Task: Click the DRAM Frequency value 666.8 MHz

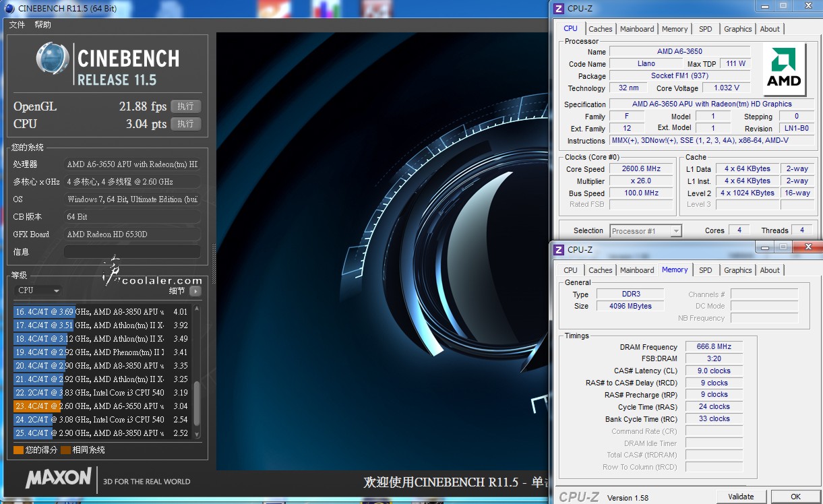Action: click(714, 347)
